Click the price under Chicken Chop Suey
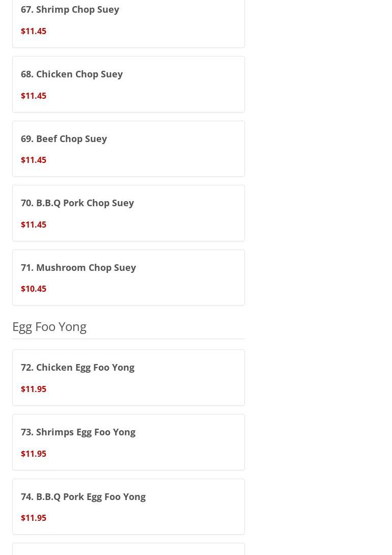Viewport: 392px width, 555px height. [34, 96]
